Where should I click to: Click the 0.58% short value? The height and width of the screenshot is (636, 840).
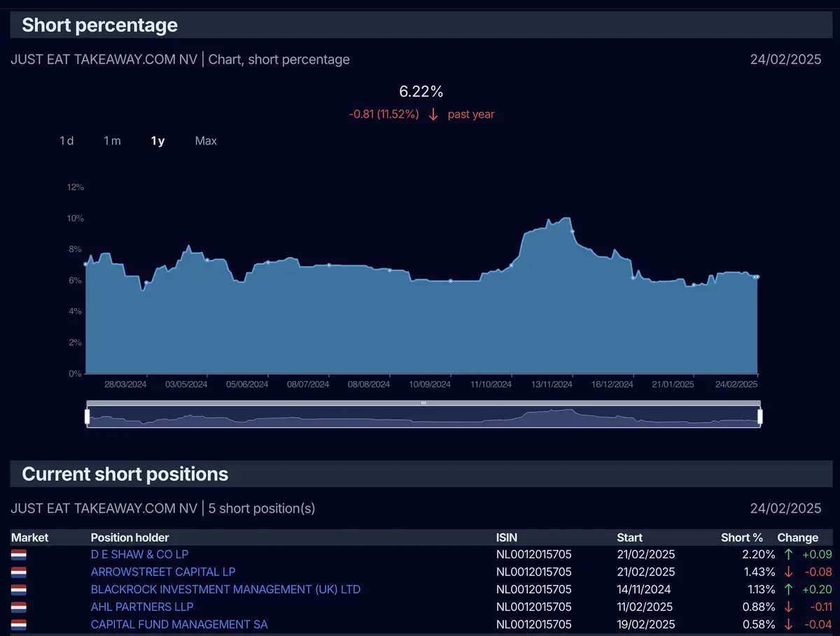[758, 624]
